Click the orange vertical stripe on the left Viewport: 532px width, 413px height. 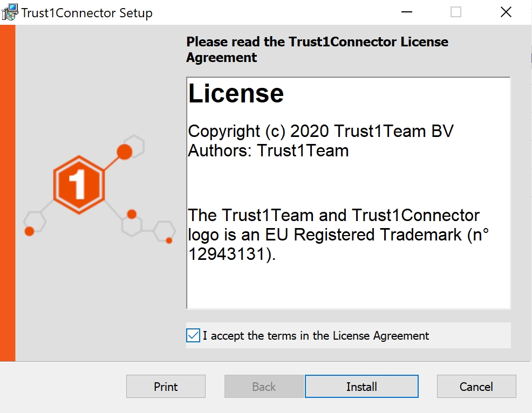(x=8, y=193)
